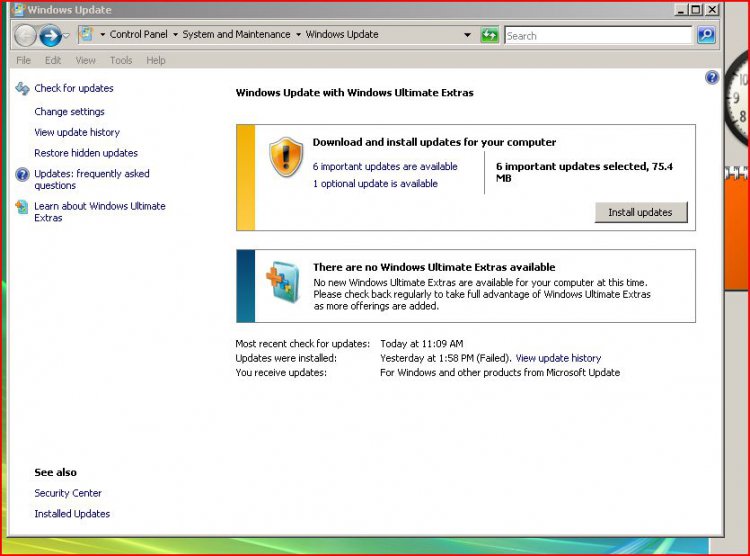
Task: Select Windows Update breadcrumb in address bar
Action: pos(342,34)
